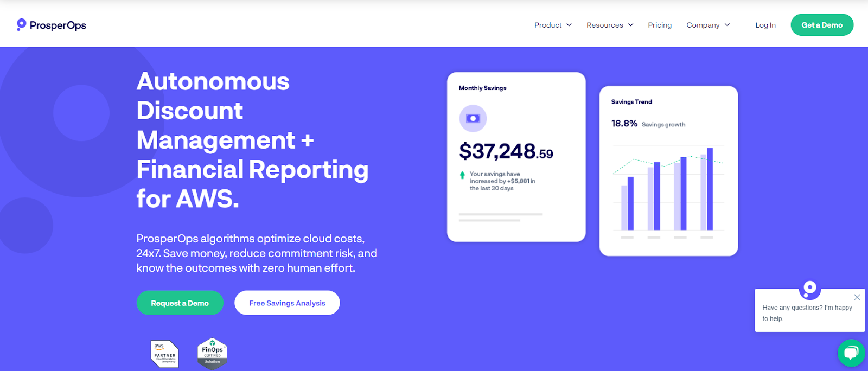Click the 'Have any questions?' chat message

coord(807,313)
